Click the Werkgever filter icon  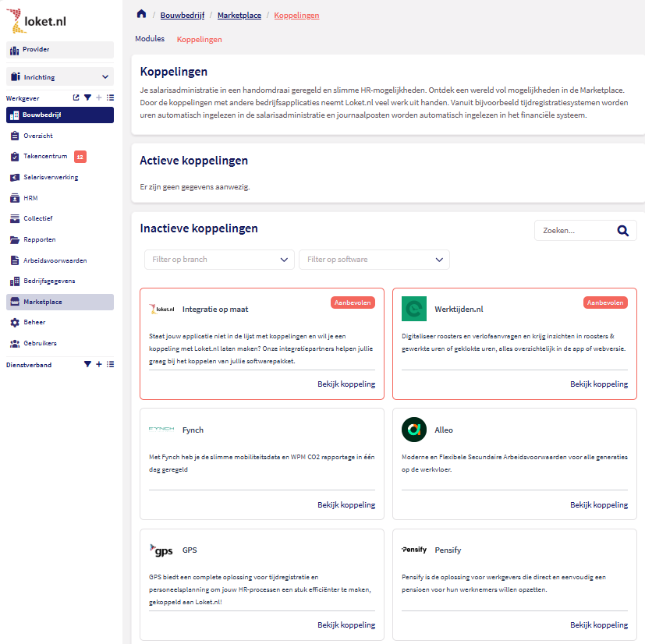[x=87, y=98]
